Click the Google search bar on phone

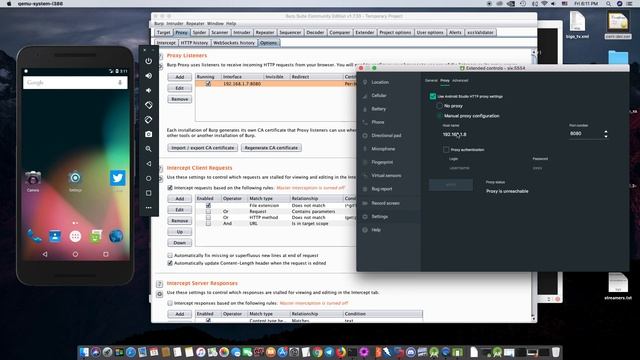tap(75, 82)
